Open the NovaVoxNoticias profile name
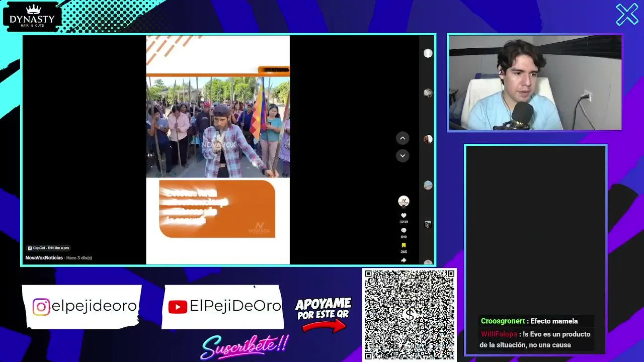Viewport: 644px width, 362px height. click(x=44, y=258)
